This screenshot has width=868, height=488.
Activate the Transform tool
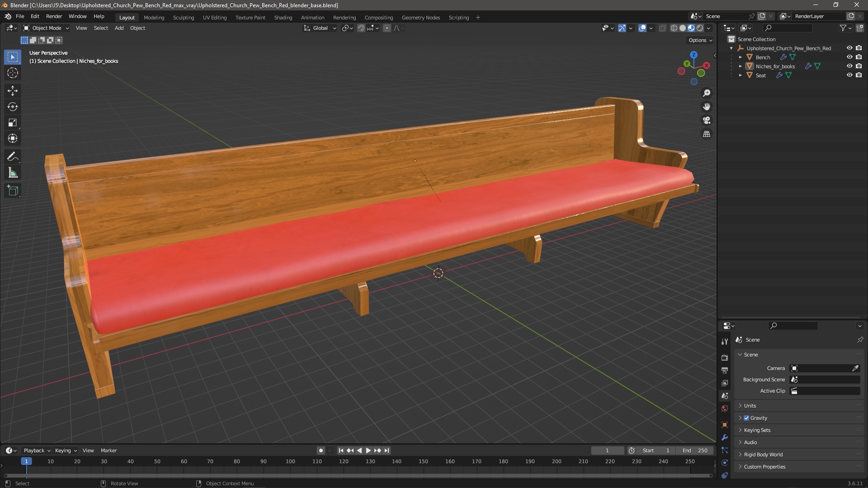click(13, 138)
